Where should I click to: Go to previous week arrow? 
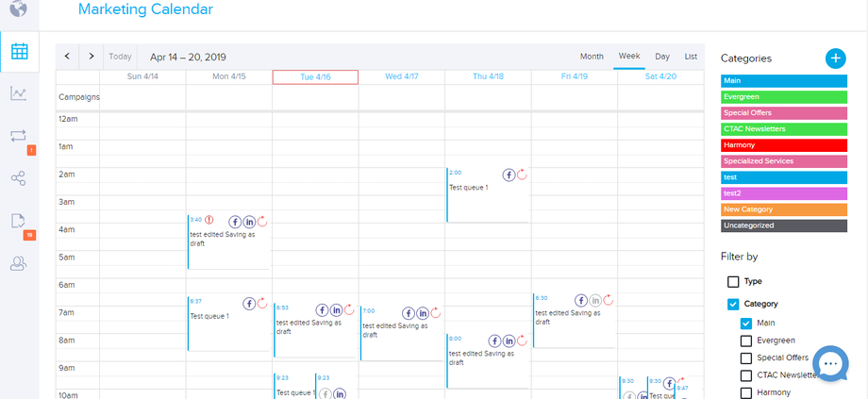67,56
